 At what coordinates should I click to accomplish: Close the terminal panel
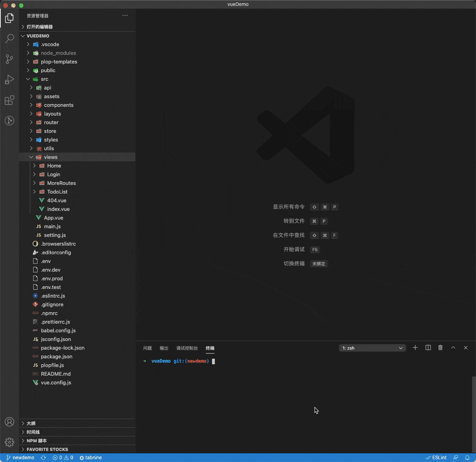(x=466, y=347)
